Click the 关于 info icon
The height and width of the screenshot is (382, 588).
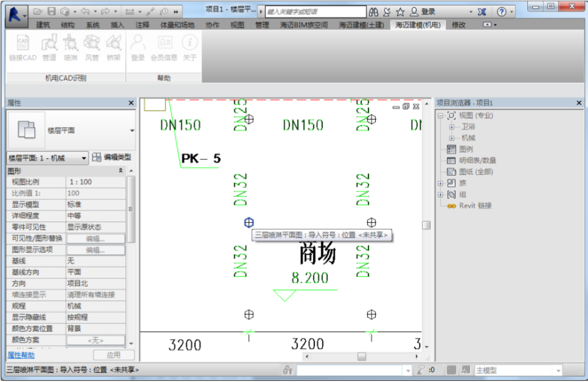(190, 47)
